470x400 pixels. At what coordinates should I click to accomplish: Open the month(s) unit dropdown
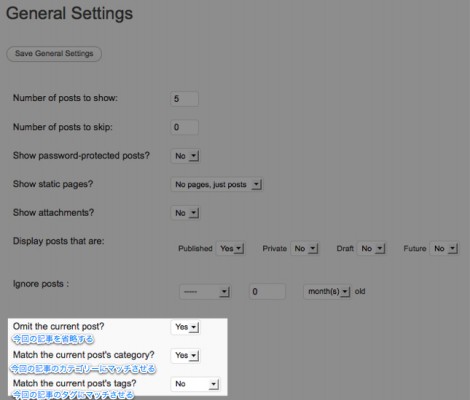327,292
